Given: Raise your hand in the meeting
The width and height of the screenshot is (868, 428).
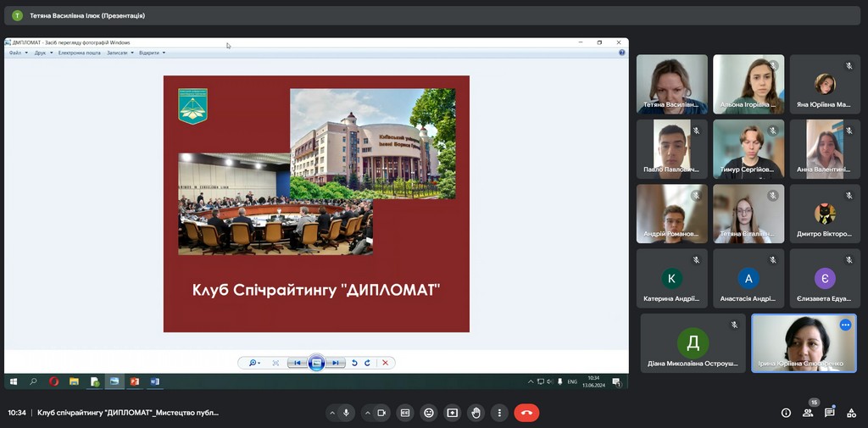Looking at the screenshot, I should (x=476, y=413).
